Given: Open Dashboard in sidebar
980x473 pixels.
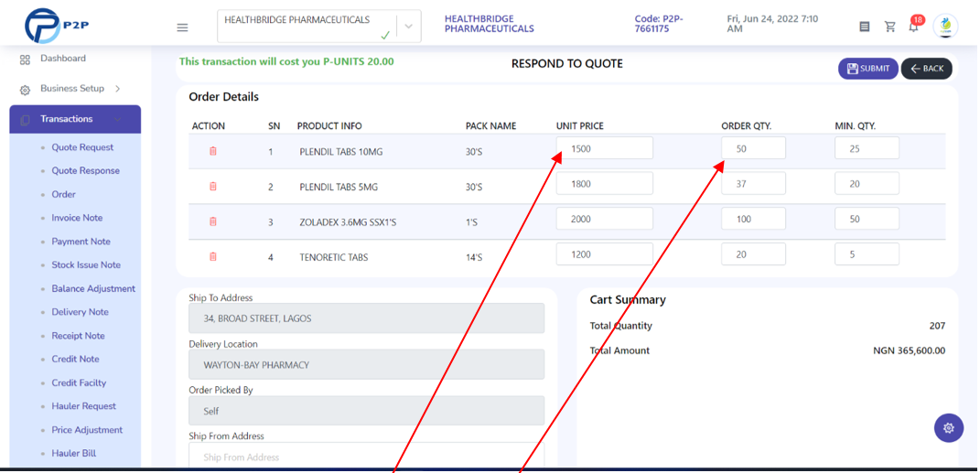Looking at the screenshot, I should (63, 59).
